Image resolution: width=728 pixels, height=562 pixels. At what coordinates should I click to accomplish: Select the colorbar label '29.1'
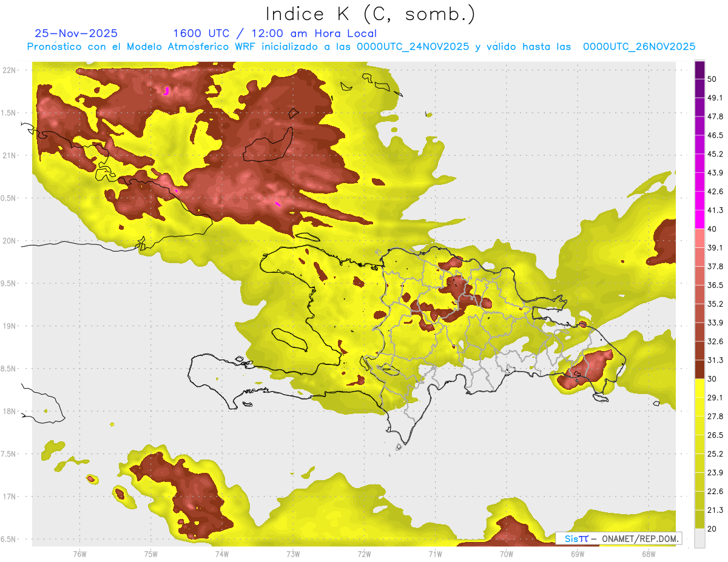[715, 398]
